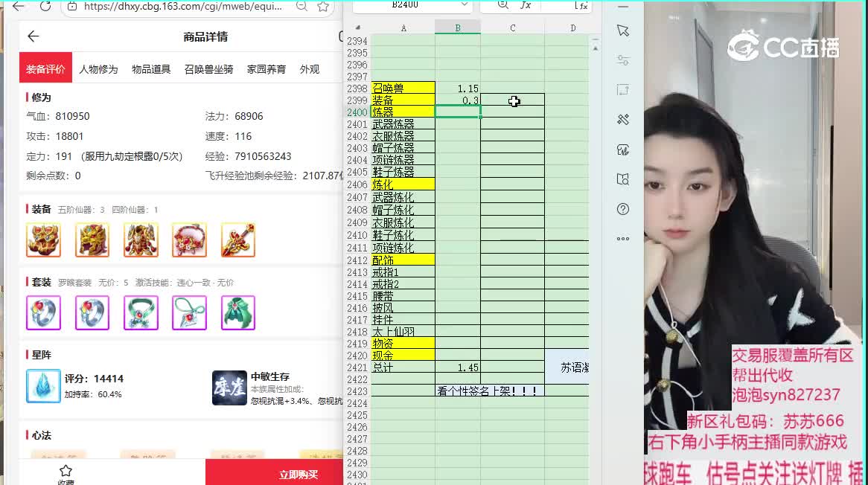Screen dimensions: 868x485
Task: Select the 家园养育 tab
Action: coord(266,69)
